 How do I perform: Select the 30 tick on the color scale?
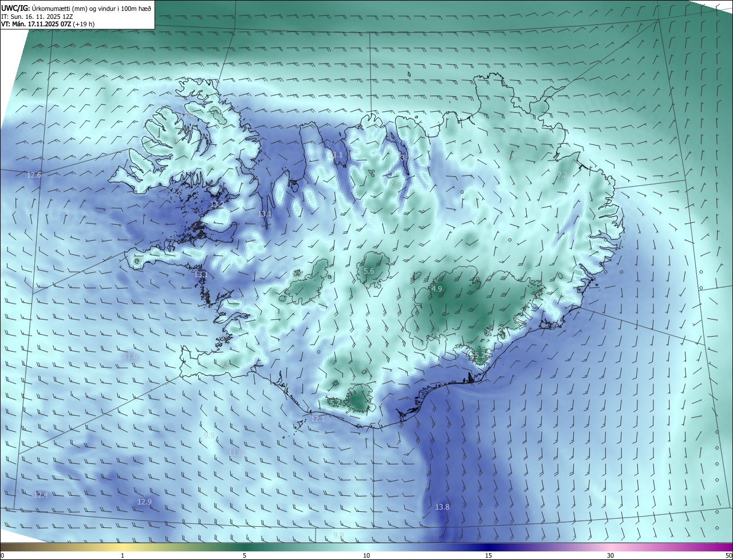click(x=610, y=555)
